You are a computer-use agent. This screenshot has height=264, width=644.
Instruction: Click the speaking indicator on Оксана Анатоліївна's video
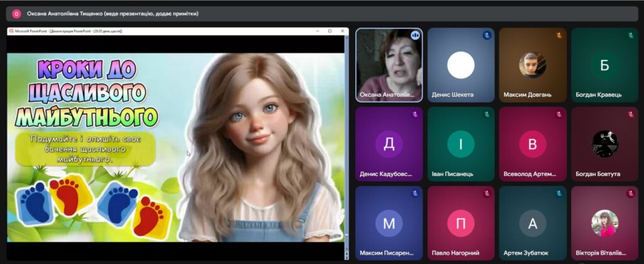(414, 35)
